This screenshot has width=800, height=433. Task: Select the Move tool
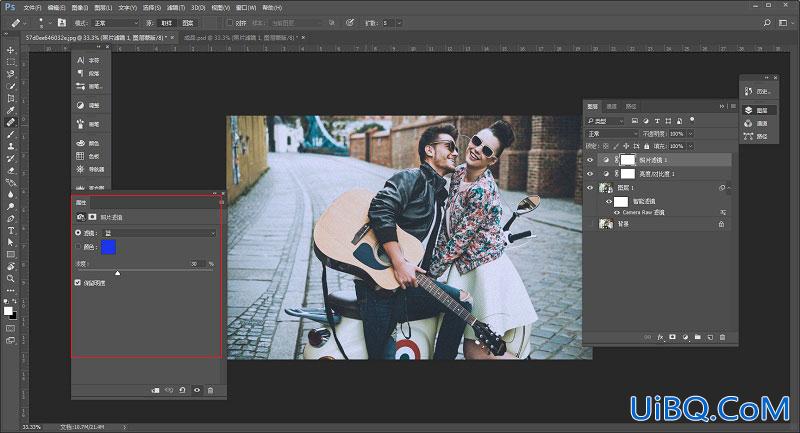[11, 50]
